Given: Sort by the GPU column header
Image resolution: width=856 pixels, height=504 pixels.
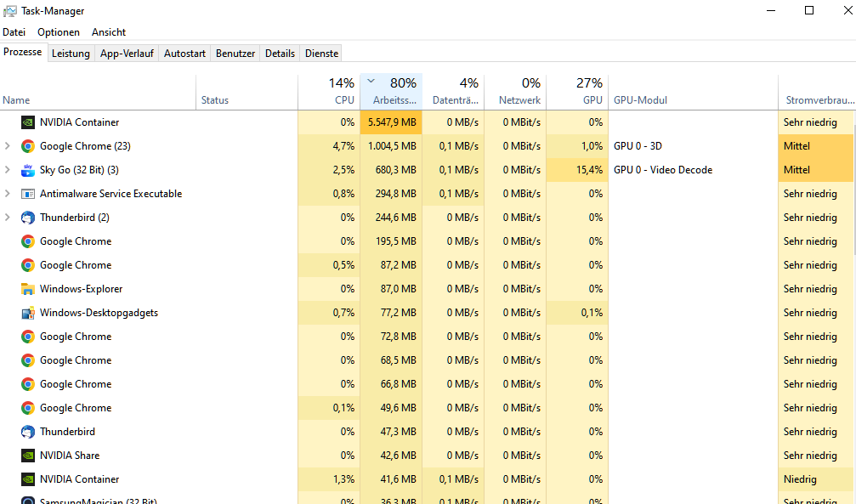Looking at the screenshot, I should point(577,92).
